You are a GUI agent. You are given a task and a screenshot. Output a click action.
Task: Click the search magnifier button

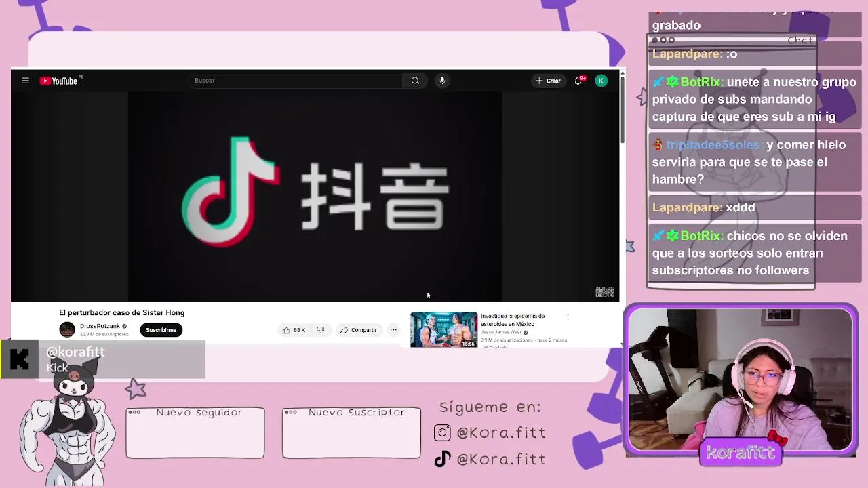pos(415,81)
